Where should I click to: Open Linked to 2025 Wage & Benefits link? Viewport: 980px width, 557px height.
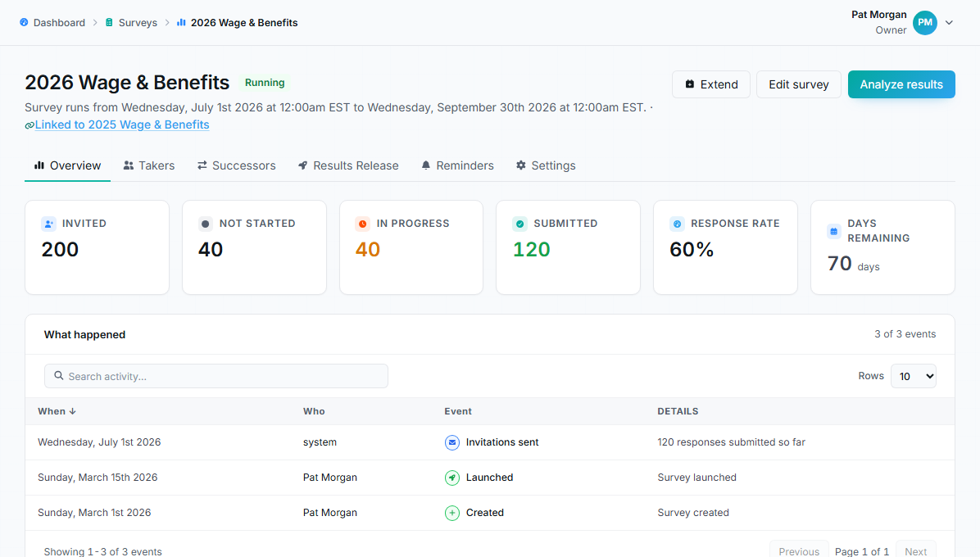(122, 125)
